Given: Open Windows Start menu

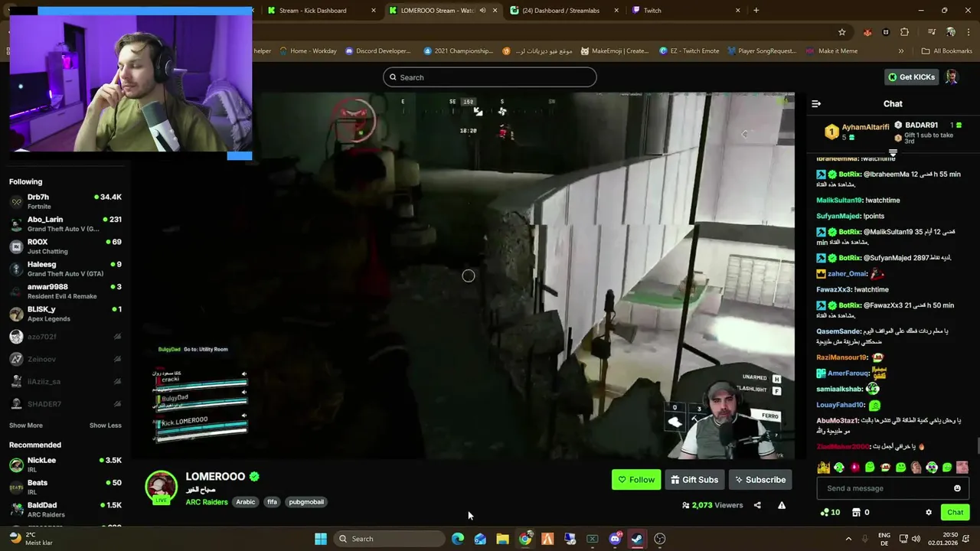Looking at the screenshot, I should pyautogui.click(x=321, y=539).
